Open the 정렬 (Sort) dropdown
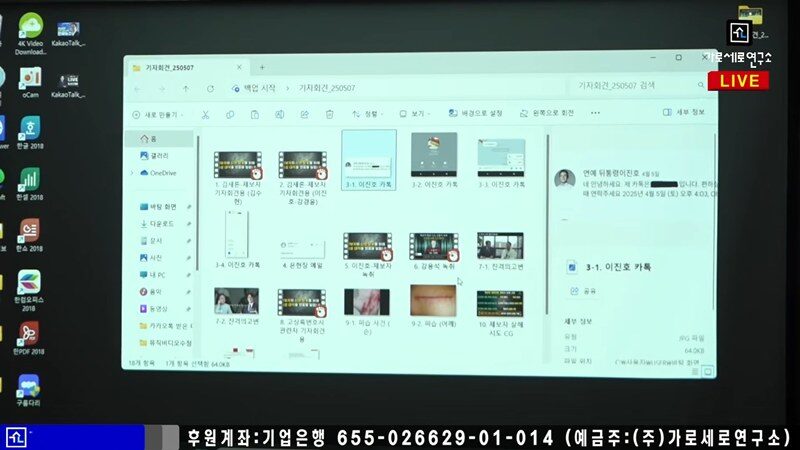 370,114
